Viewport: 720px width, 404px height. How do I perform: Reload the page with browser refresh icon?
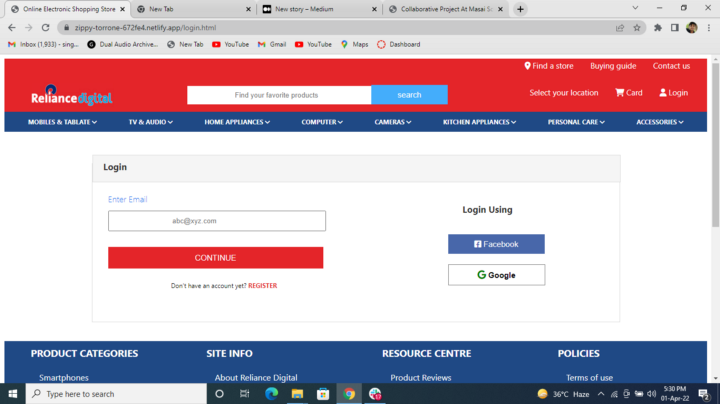pos(45,28)
